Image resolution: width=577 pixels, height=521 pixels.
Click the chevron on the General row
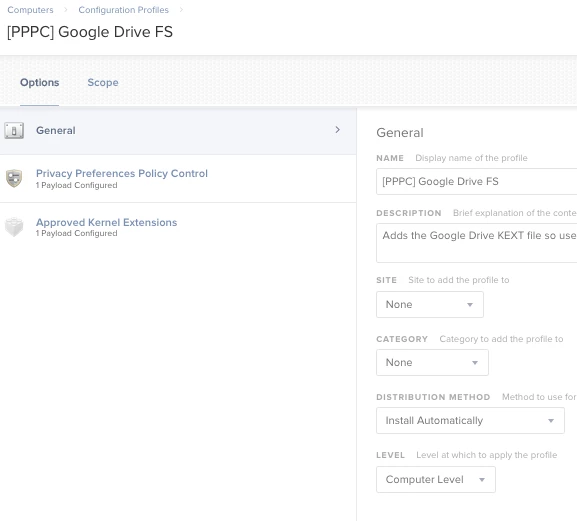tap(337, 130)
